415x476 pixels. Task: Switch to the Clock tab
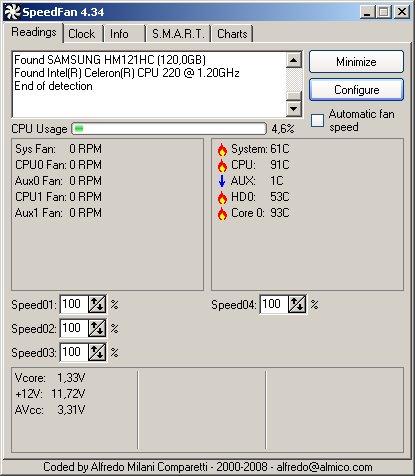tap(82, 34)
